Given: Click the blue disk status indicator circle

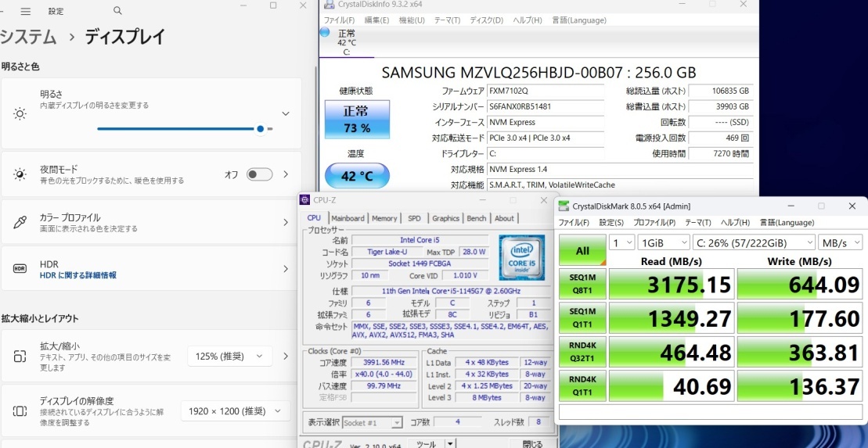Looking at the screenshot, I should [x=325, y=33].
